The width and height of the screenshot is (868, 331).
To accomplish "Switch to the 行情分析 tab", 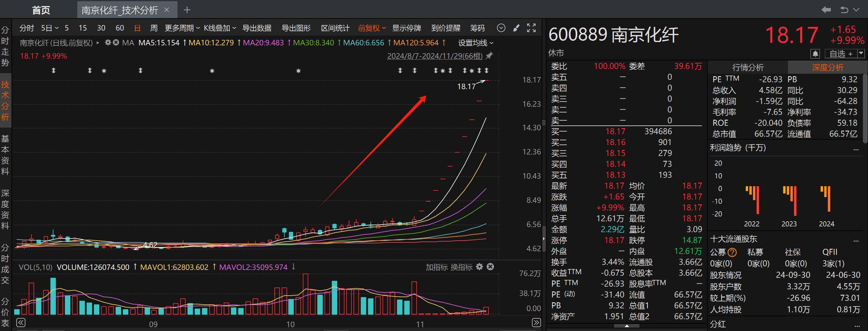I will [749, 67].
